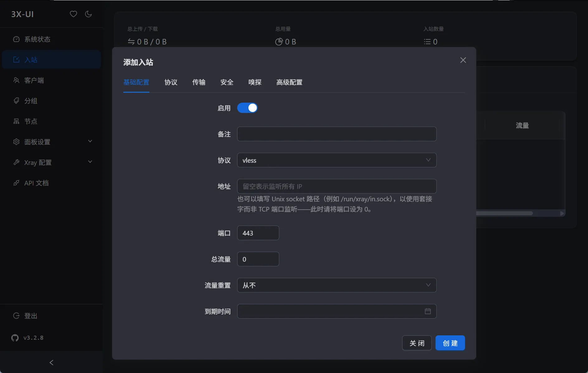Click 登出 logout in the sidebar
This screenshot has width=588, height=373.
point(51,316)
